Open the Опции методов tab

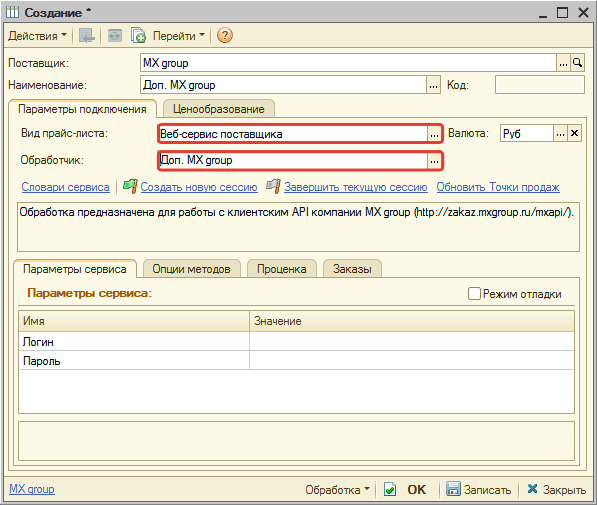pos(192,269)
